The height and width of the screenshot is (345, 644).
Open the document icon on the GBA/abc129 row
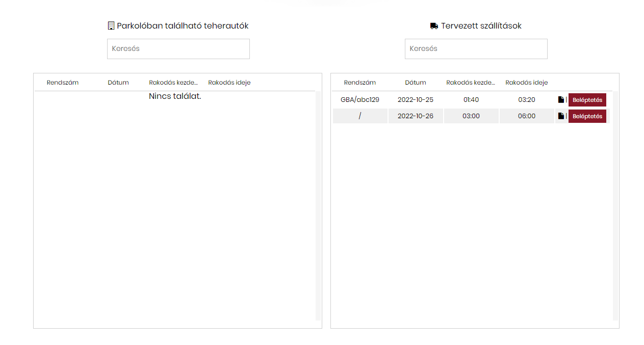[x=561, y=99]
